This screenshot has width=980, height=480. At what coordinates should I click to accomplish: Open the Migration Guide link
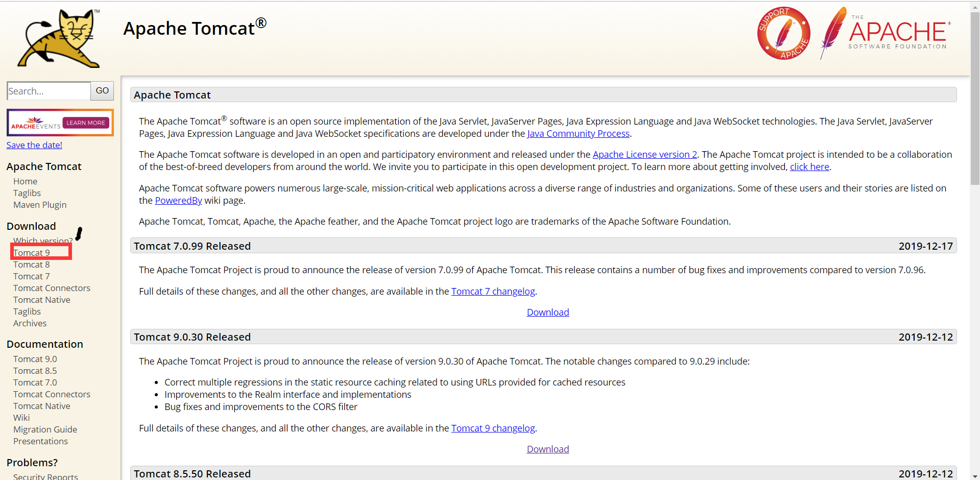[x=45, y=429]
